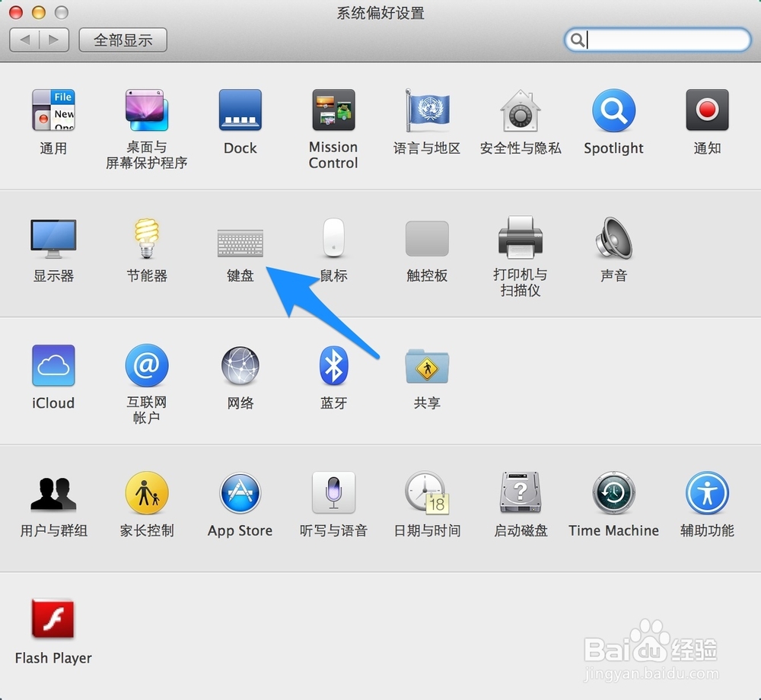Open the Dock preferences icon
The height and width of the screenshot is (700, 761).
pos(240,110)
